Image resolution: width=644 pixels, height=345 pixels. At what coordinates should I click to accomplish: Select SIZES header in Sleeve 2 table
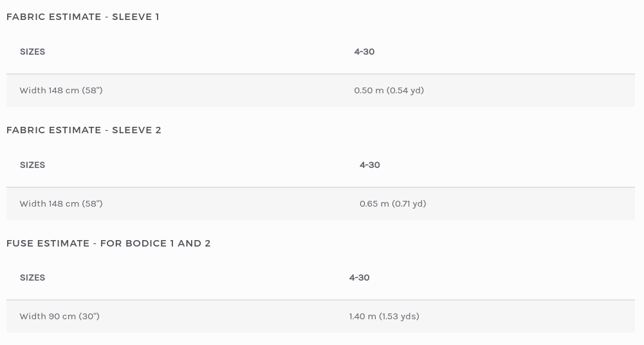click(x=32, y=165)
